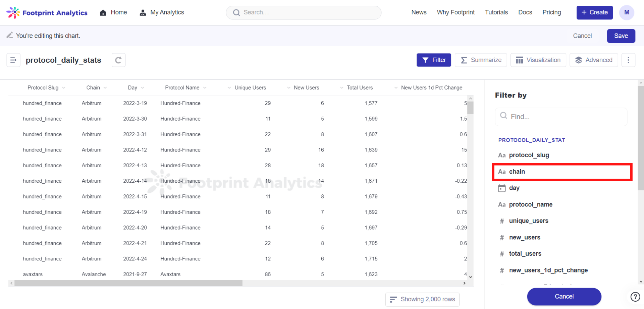Expand Protocol Name column dropdown arrow

(205, 88)
